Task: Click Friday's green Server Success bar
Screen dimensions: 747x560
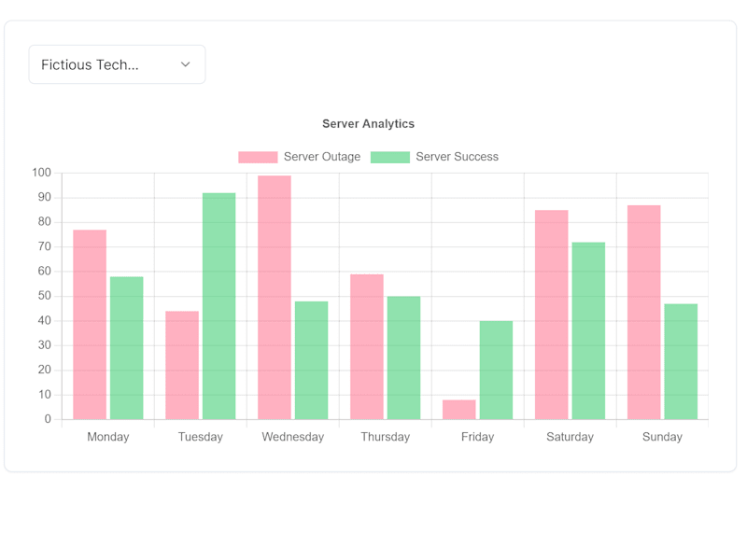Action: click(497, 370)
